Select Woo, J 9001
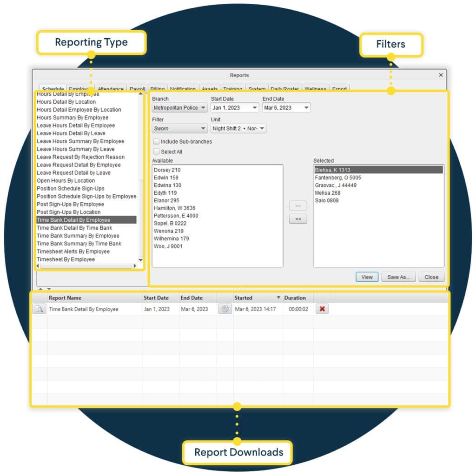This screenshot has height=476, width=476. (x=168, y=246)
